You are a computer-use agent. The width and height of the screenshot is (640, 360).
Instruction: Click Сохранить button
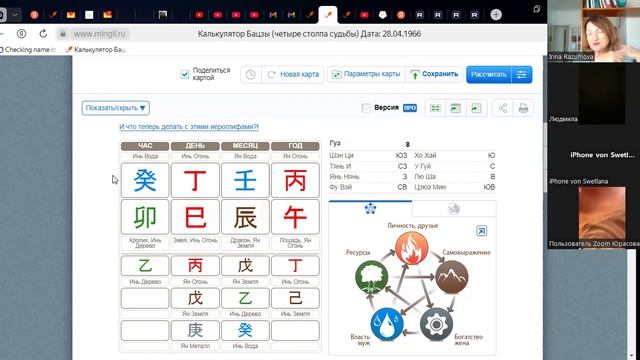coord(434,74)
